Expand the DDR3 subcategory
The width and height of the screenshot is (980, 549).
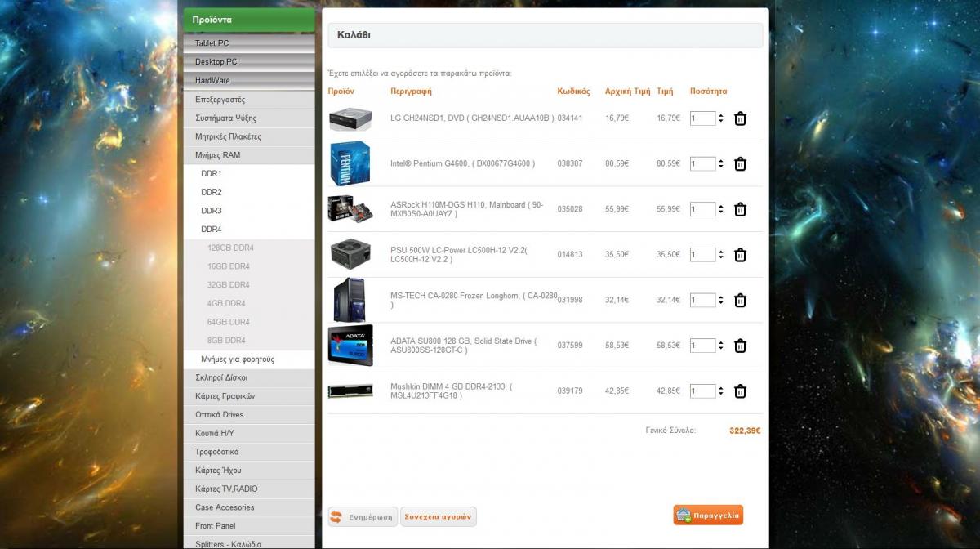click(249, 211)
